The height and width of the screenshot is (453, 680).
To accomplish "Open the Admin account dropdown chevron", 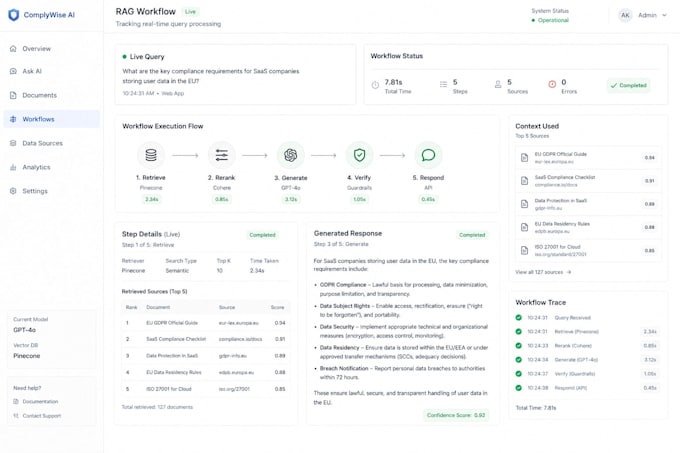I will click(664, 15).
